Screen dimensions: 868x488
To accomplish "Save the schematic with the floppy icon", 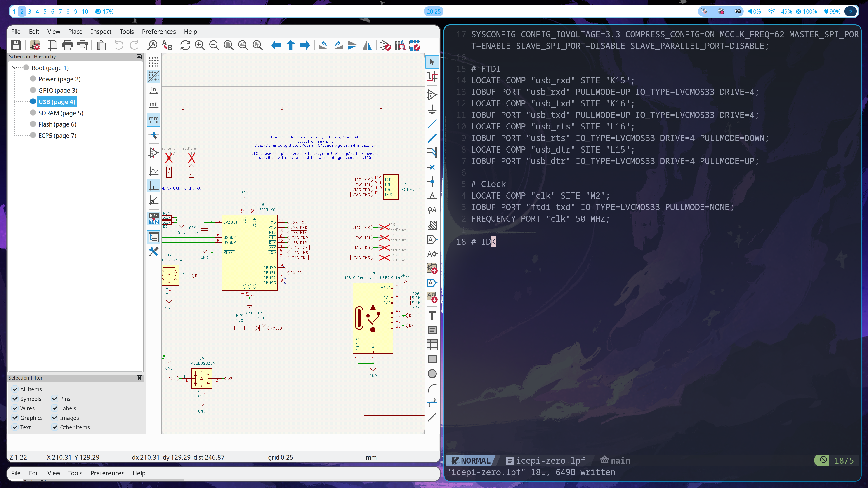I will 16,45.
